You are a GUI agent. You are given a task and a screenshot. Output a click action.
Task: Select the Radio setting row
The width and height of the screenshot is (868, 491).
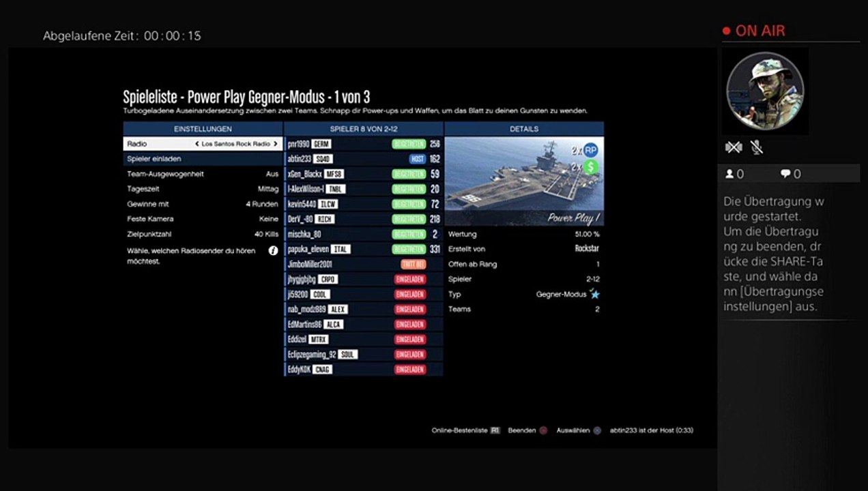tap(203, 144)
